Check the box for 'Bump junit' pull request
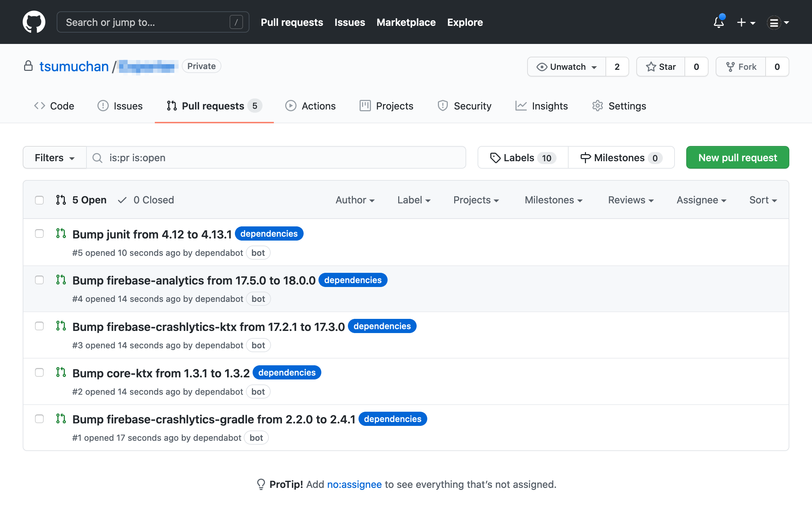 click(39, 233)
